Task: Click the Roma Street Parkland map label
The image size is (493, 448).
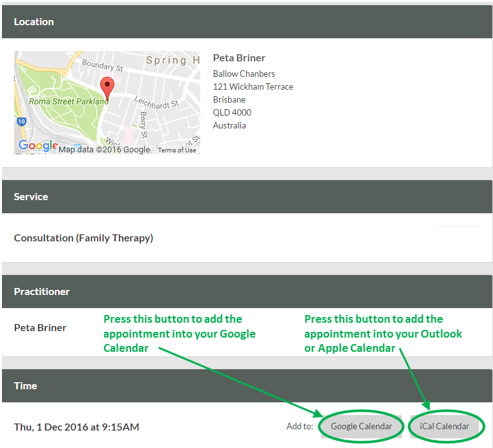Action: pyautogui.click(x=68, y=101)
